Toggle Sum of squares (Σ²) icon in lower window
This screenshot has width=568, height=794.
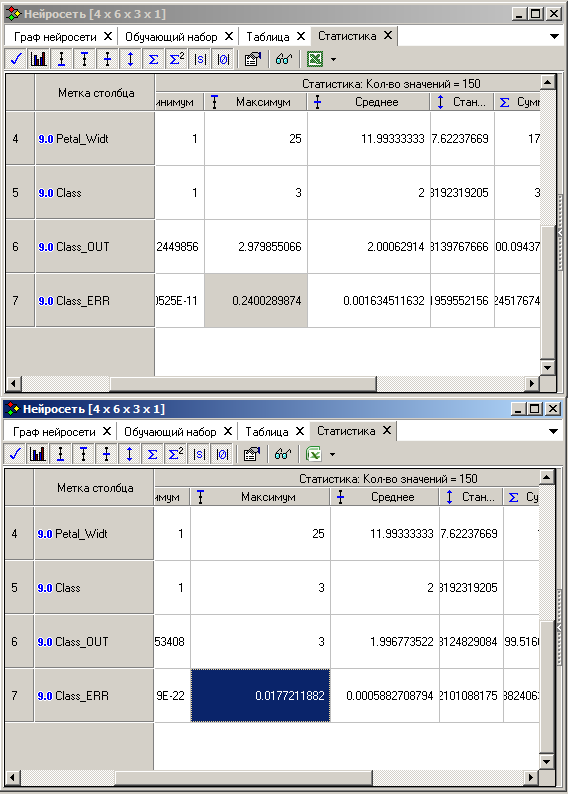(x=175, y=454)
